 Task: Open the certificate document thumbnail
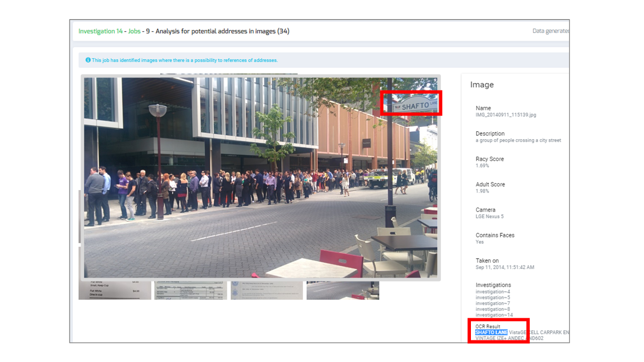coord(267,290)
